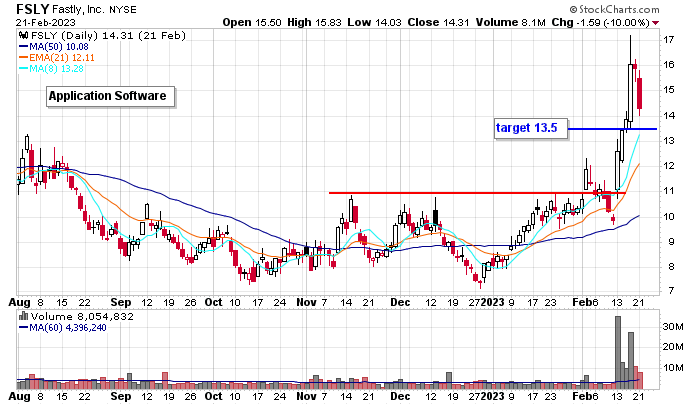Click the 20M volume axis label
Screen dimensions: 700x405
(673, 347)
